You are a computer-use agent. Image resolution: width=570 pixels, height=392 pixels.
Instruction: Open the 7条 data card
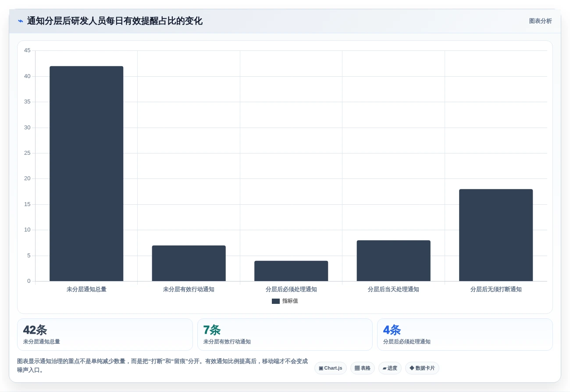tap(285, 335)
